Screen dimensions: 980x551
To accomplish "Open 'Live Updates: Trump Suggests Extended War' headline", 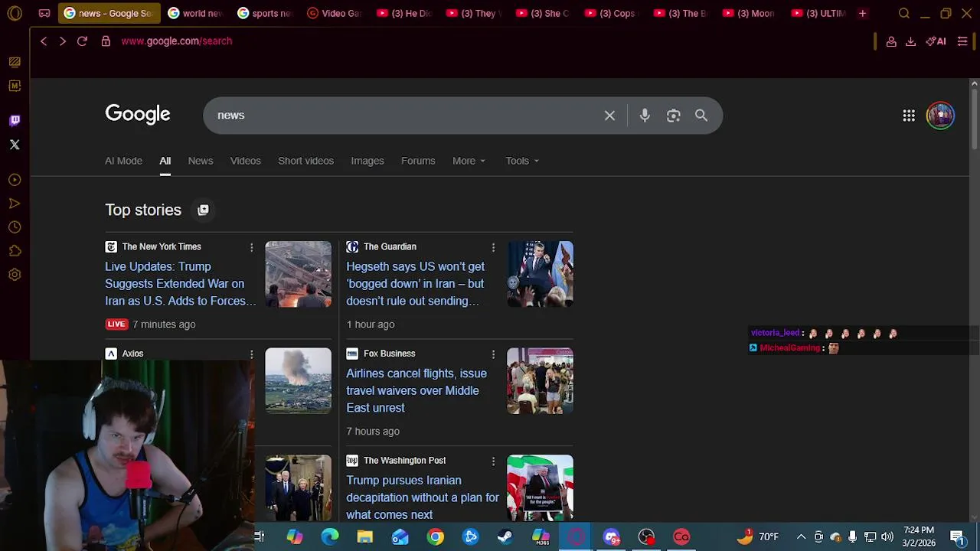I will point(181,284).
